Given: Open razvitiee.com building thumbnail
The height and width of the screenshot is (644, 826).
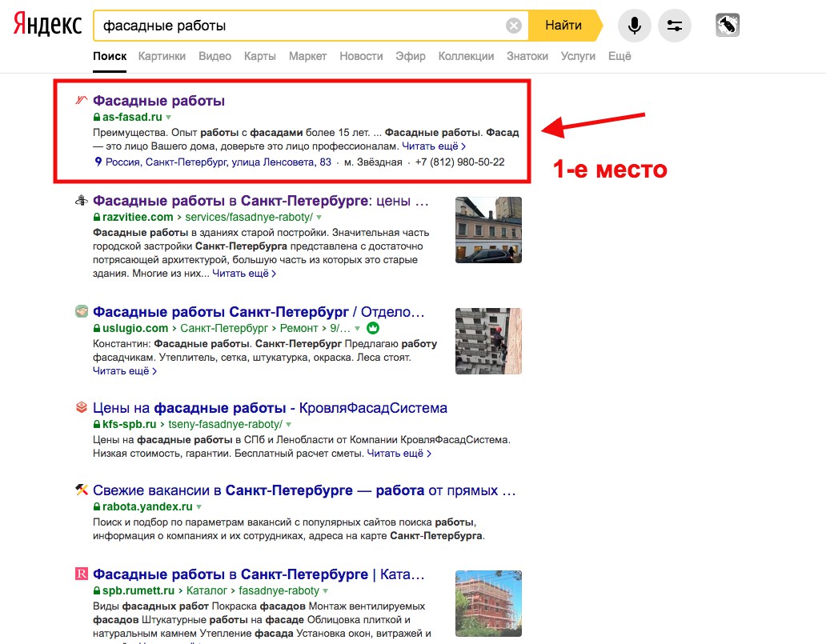Looking at the screenshot, I should click(x=488, y=230).
